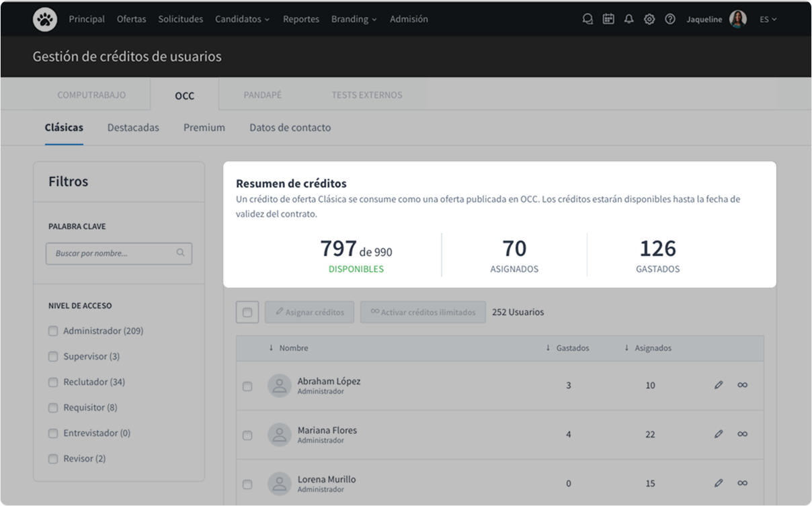Click the notifications bell icon

click(628, 19)
